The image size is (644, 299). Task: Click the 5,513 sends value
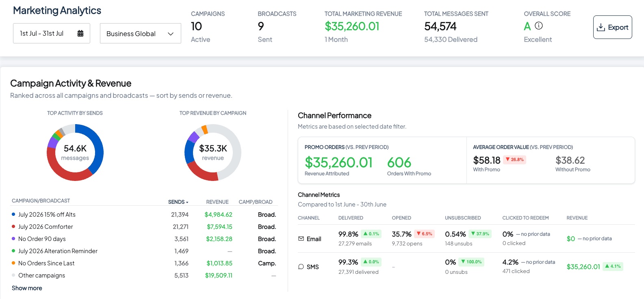point(182,275)
